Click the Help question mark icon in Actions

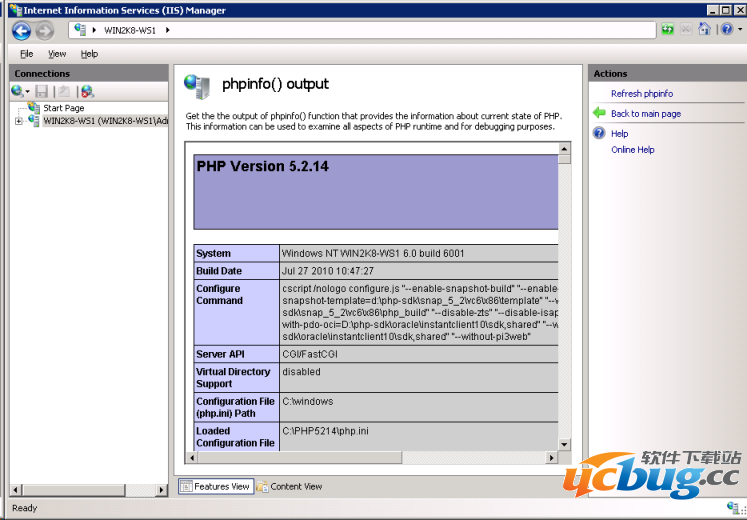(599, 133)
